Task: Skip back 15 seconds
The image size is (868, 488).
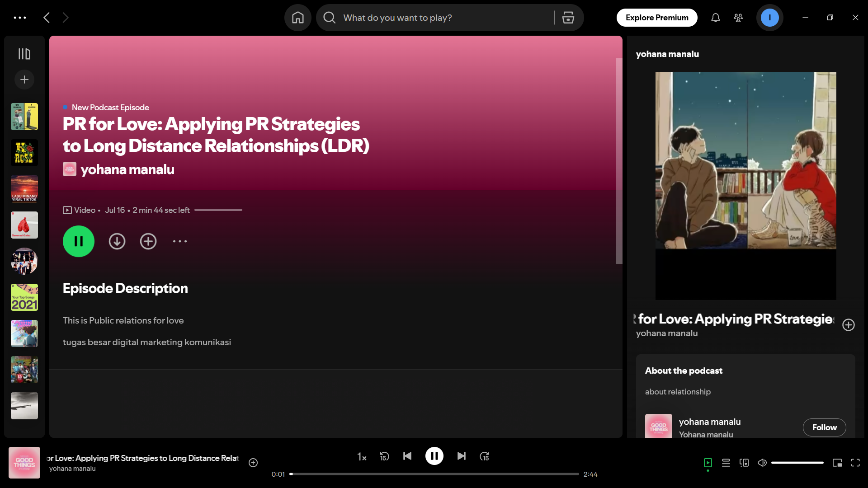Action: (384, 456)
